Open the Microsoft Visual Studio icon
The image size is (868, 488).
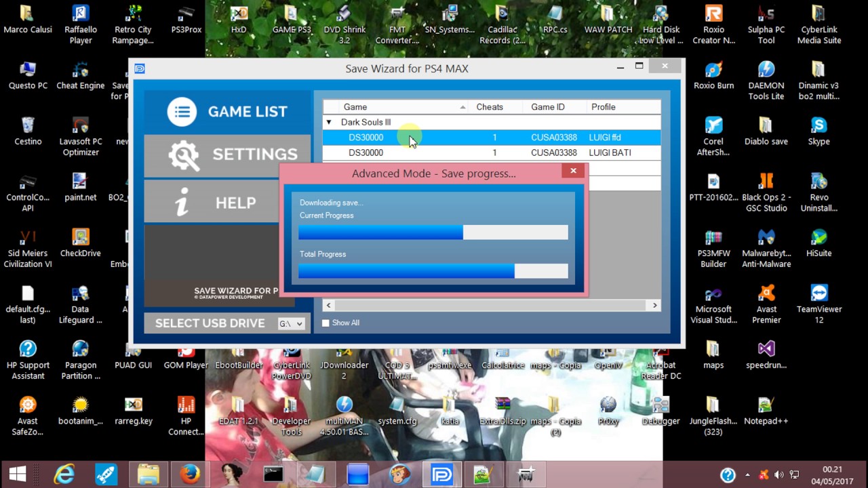713,304
